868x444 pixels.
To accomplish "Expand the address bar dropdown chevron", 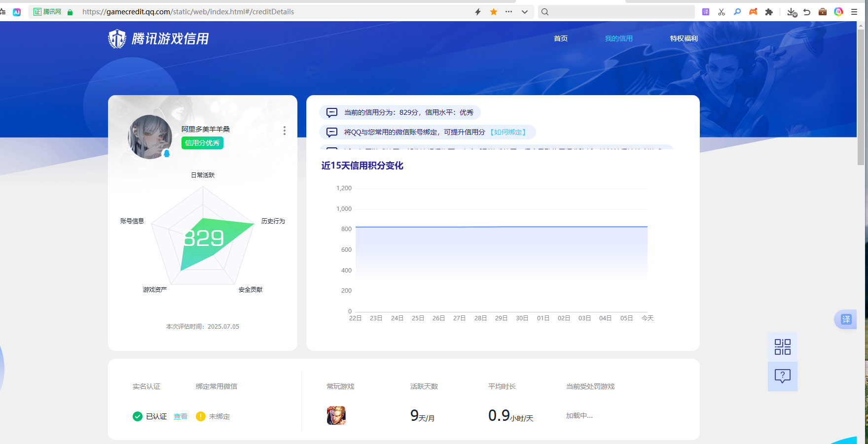I will 525,12.
